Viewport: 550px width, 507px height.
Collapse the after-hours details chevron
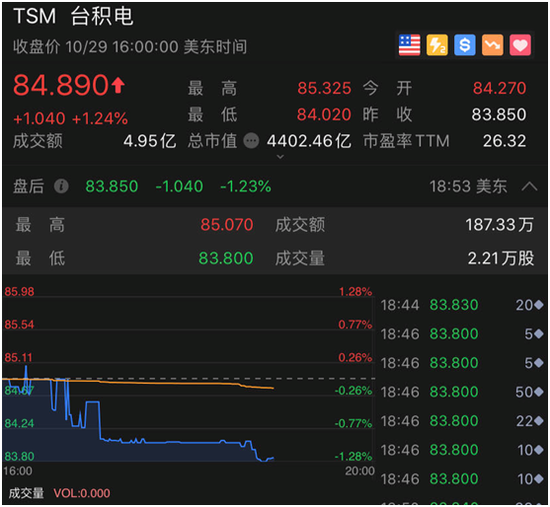pos(529,186)
